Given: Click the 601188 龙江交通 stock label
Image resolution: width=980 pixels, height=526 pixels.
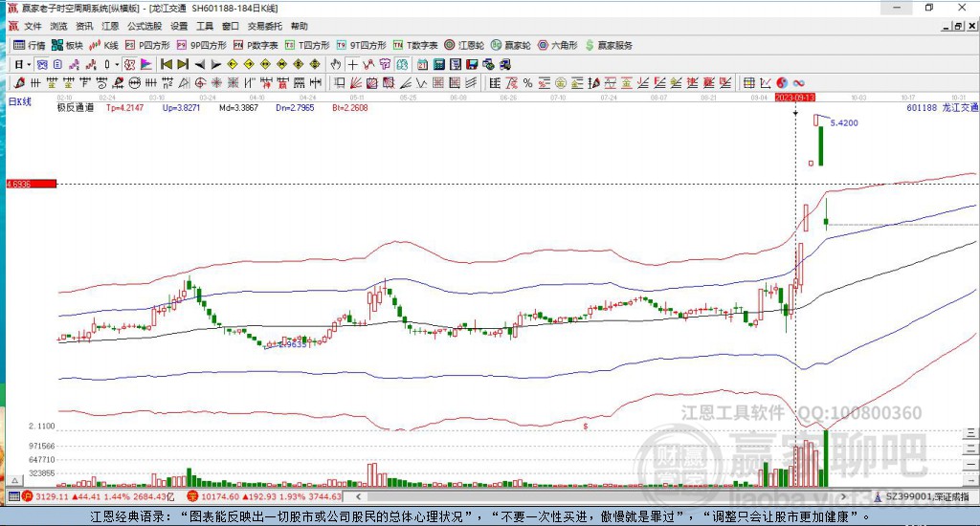Looking at the screenshot, I should point(942,107).
